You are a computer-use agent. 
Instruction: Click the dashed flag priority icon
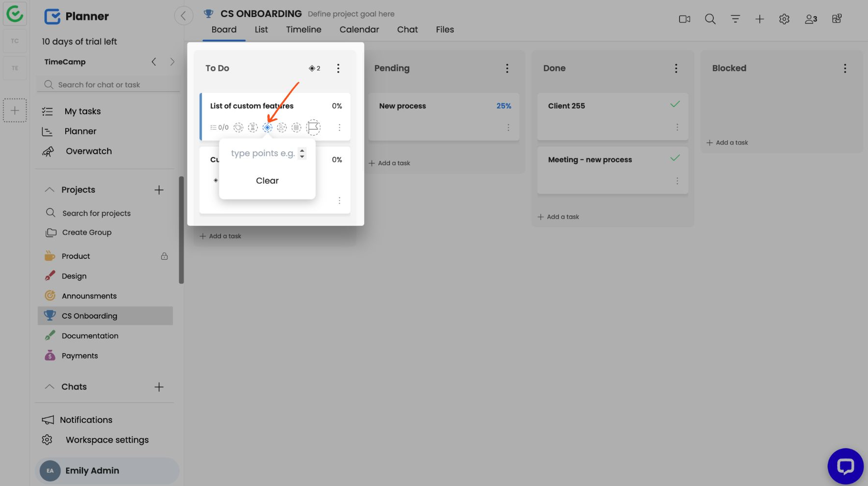point(314,127)
